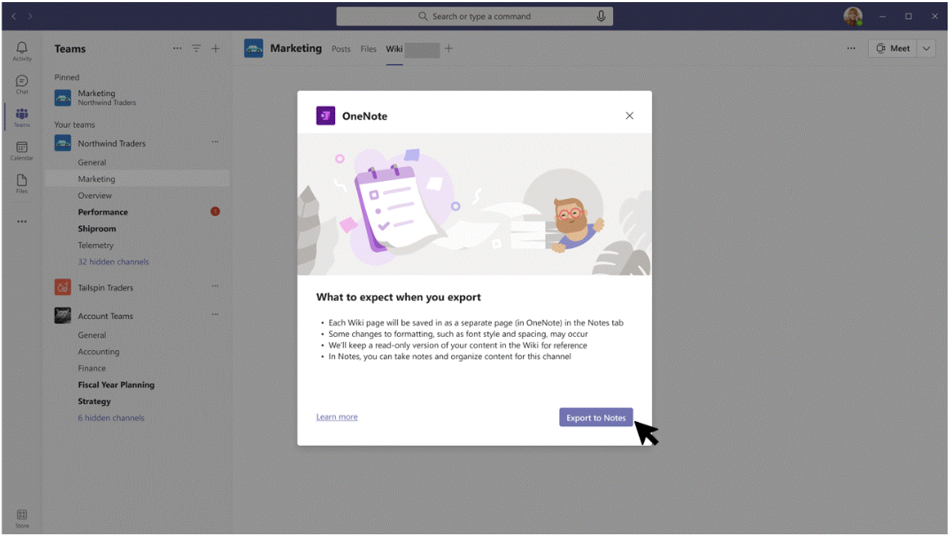The width and height of the screenshot is (948, 535).
Task: Close the OneNote dialog
Action: pyautogui.click(x=629, y=115)
